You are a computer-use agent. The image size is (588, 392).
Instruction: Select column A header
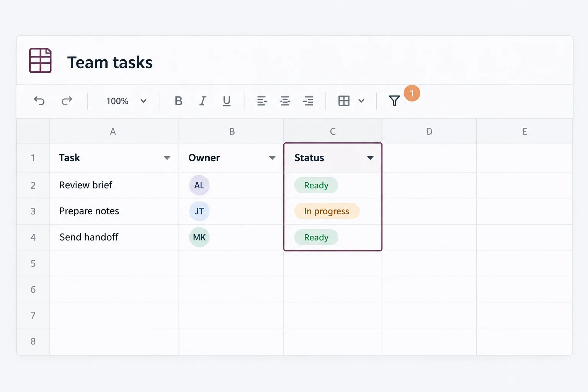114,131
